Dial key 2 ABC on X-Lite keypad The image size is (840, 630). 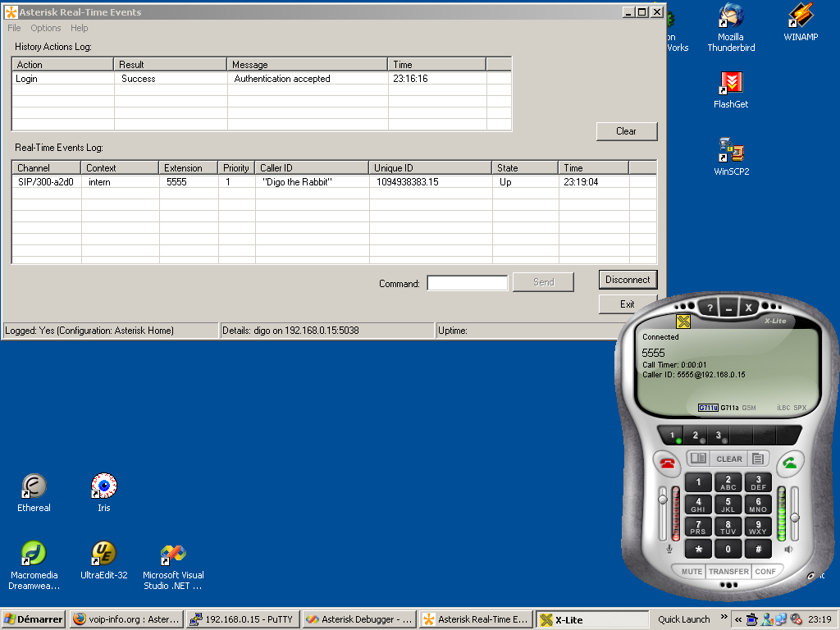[728, 482]
